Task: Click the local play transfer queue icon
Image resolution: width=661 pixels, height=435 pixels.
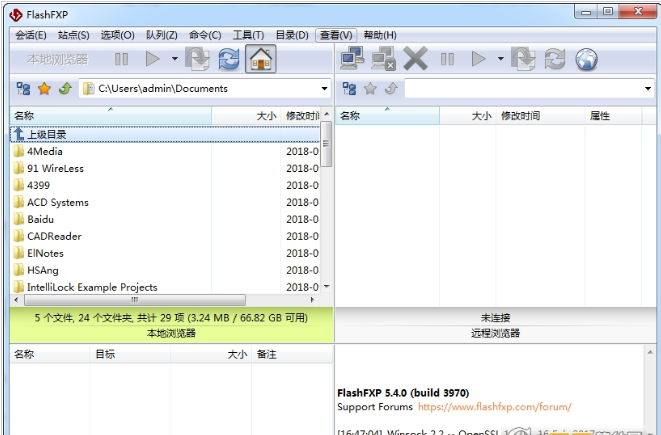Action: tap(152, 59)
